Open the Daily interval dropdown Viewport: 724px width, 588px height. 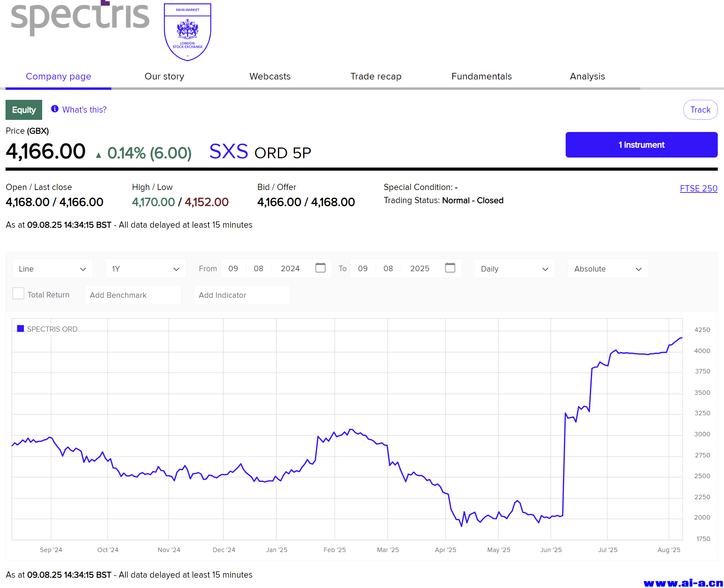point(515,269)
